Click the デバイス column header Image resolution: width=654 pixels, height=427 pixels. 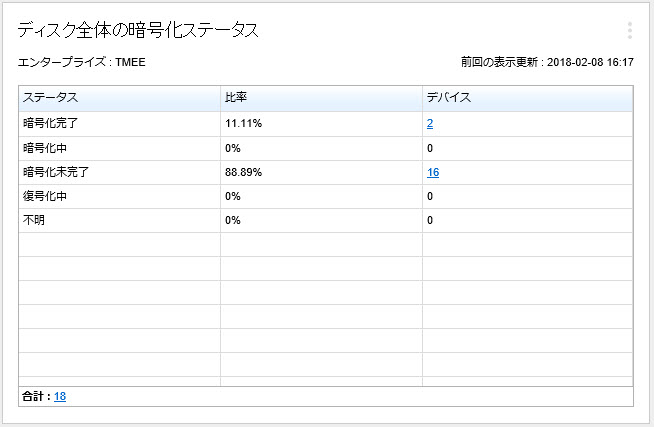pos(448,98)
